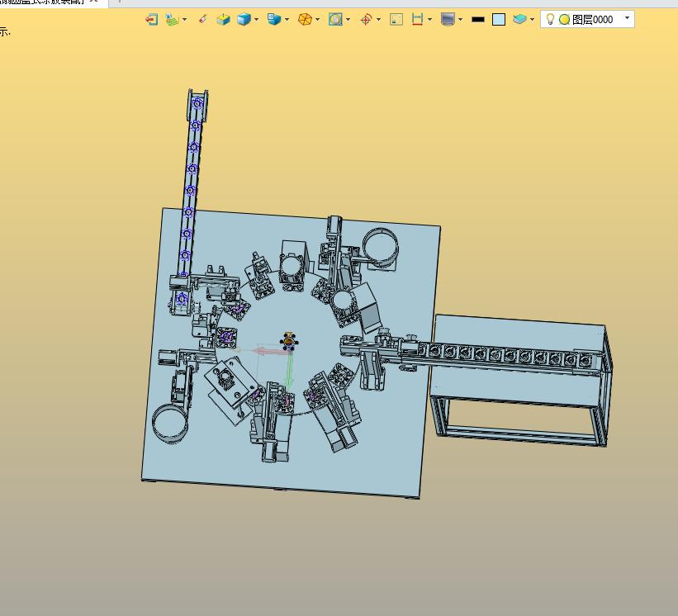Open the 图层0000 layer selector dropdown
Image resolution: width=678 pixels, height=616 pixels.
pyautogui.click(x=627, y=17)
